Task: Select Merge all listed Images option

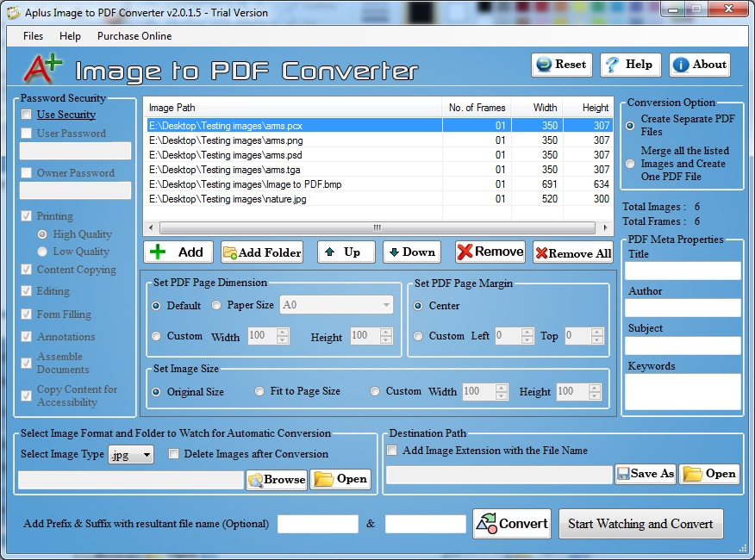Action: point(630,164)
